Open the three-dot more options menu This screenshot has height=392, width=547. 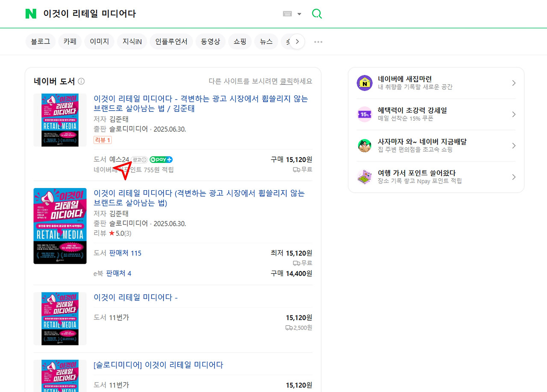pyautogui.click(x=318, y=42)
